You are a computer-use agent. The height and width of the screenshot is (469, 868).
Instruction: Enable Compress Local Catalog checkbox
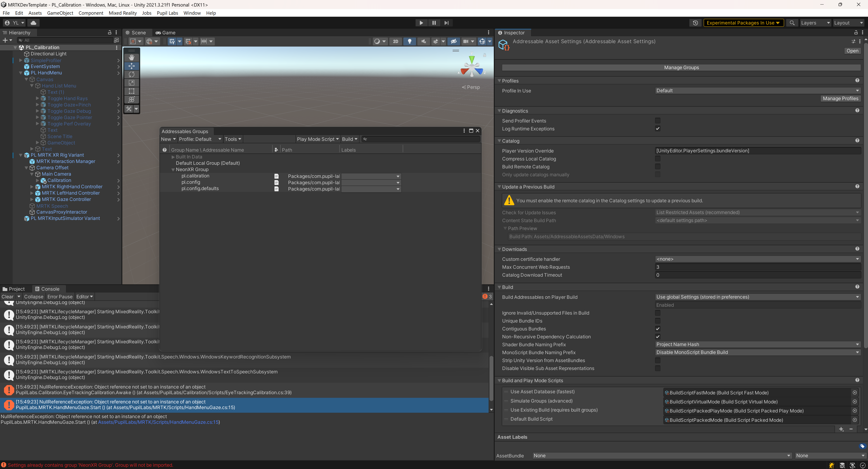[x=658, y=158]
